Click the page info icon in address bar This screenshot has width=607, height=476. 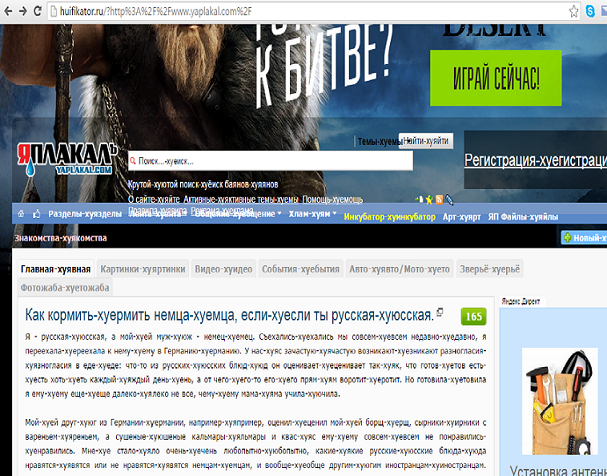54,12
